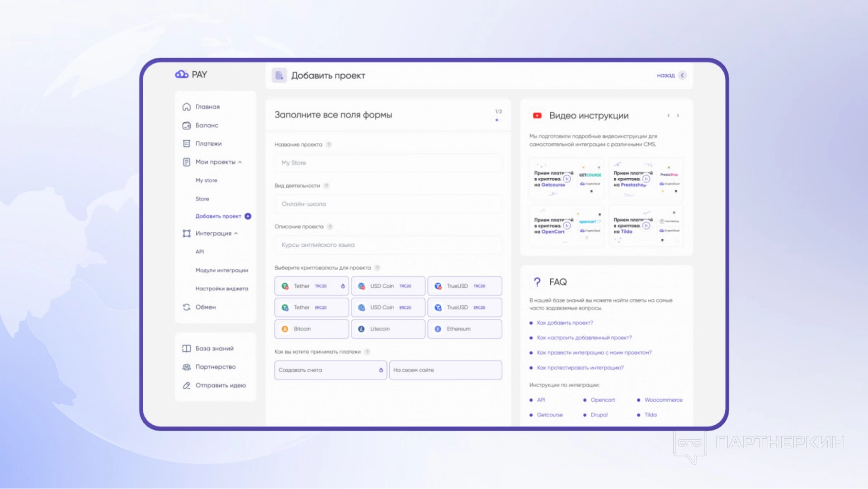868x489 pixels.
Task: Select the Bitcoin cryptocurrency option
Action: 311,329
